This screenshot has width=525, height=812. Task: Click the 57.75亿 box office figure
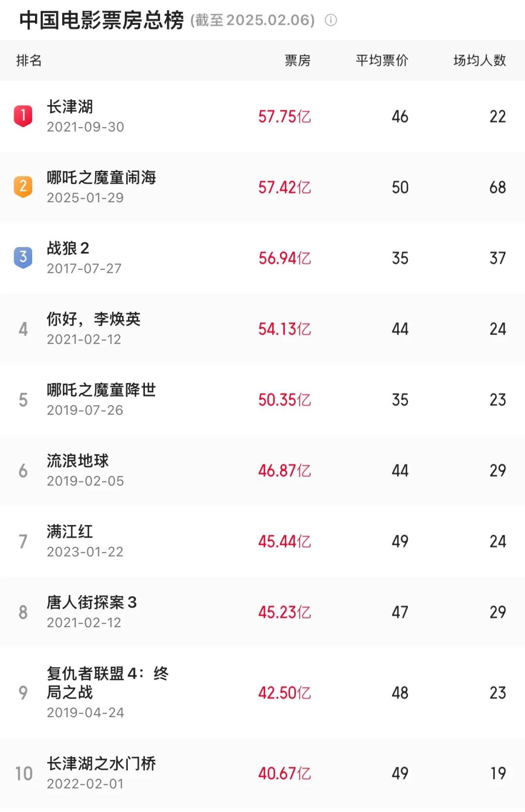284,117
